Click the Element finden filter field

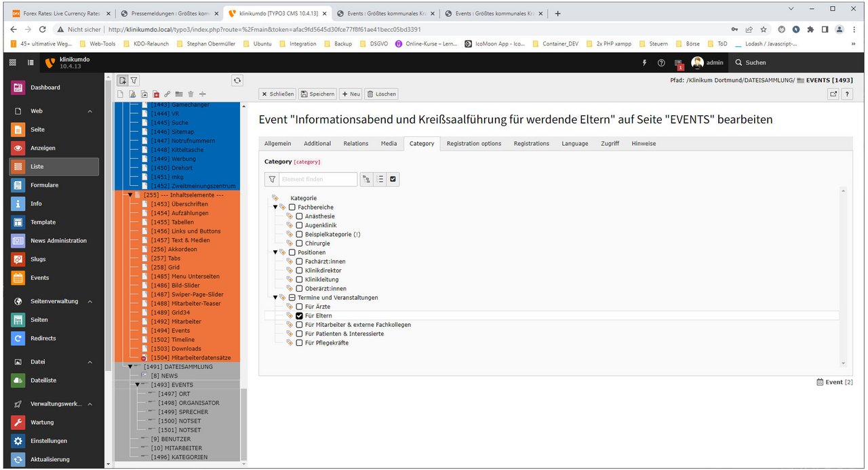317,179
